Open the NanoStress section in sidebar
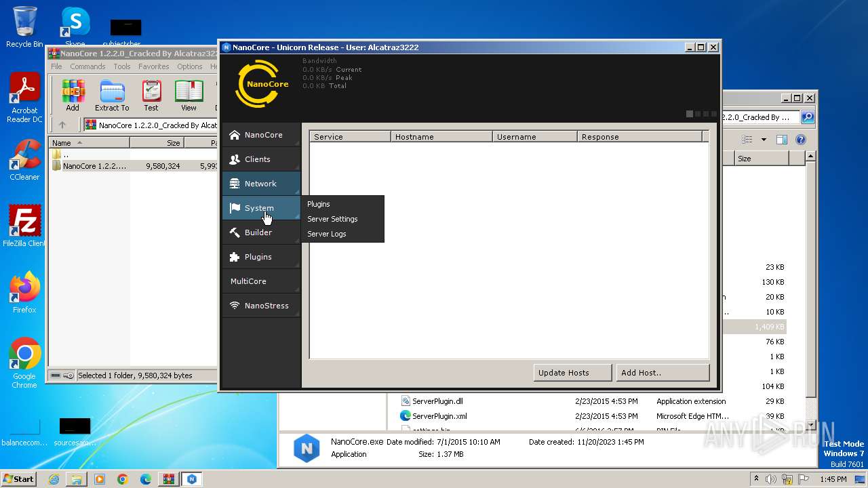868x488 pixels. (x=261, y=306)
